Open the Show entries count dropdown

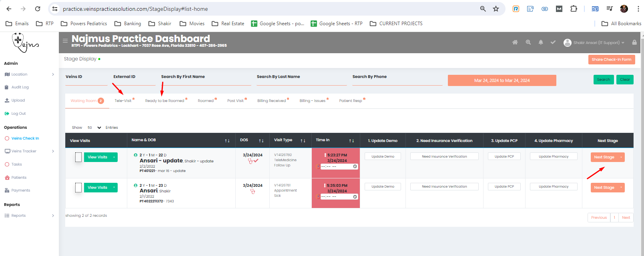coord(94,128)
